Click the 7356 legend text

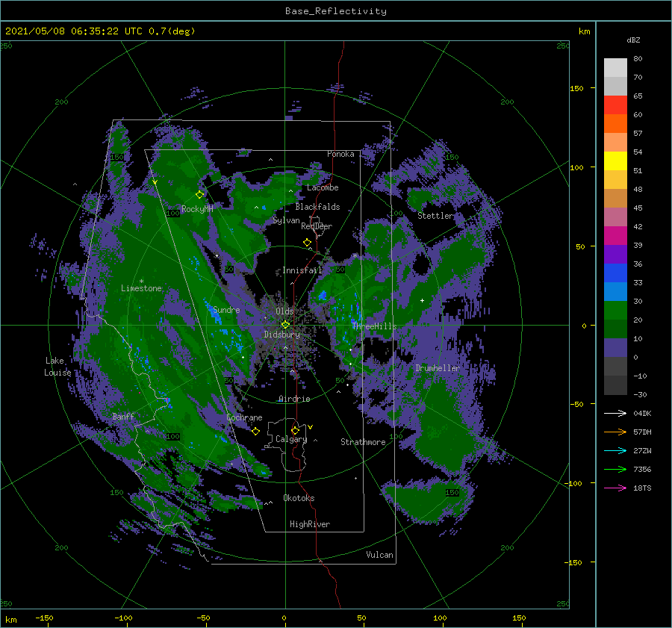click(x=642, y=470)
